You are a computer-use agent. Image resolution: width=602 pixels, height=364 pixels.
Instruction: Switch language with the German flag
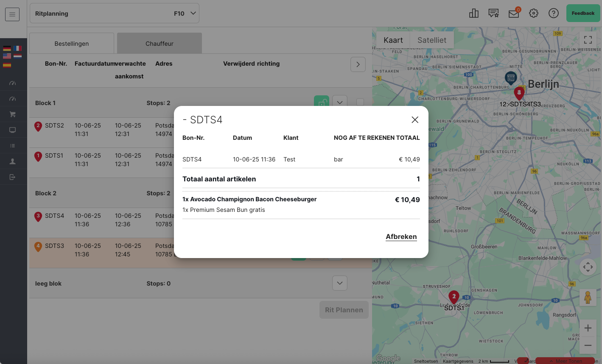[x=7, y=48]
